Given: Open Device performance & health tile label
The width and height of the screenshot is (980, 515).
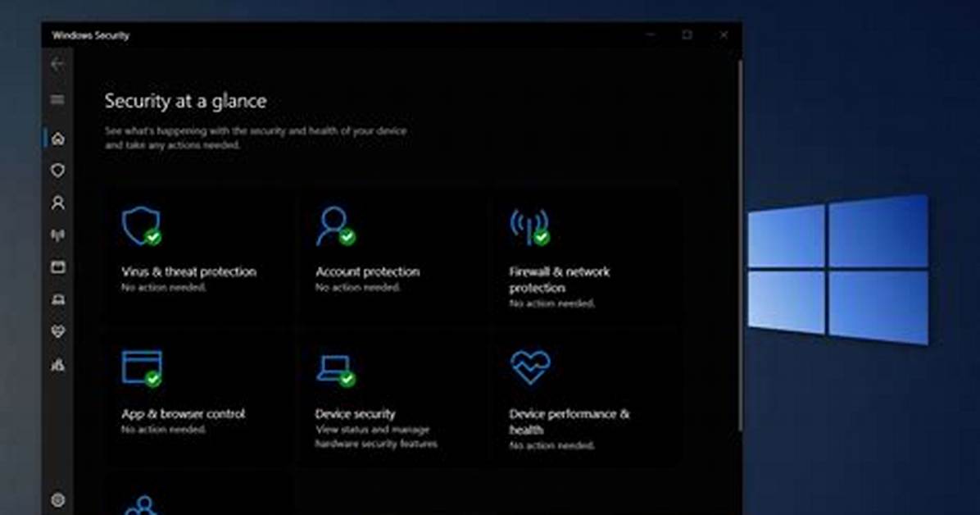Looking at the screenshot, I should (x=569, y=422).
